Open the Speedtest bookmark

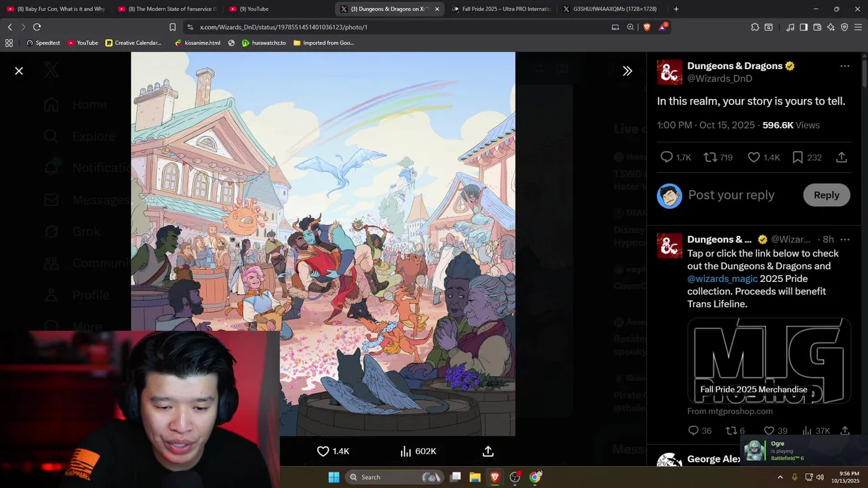coord(43,43)
